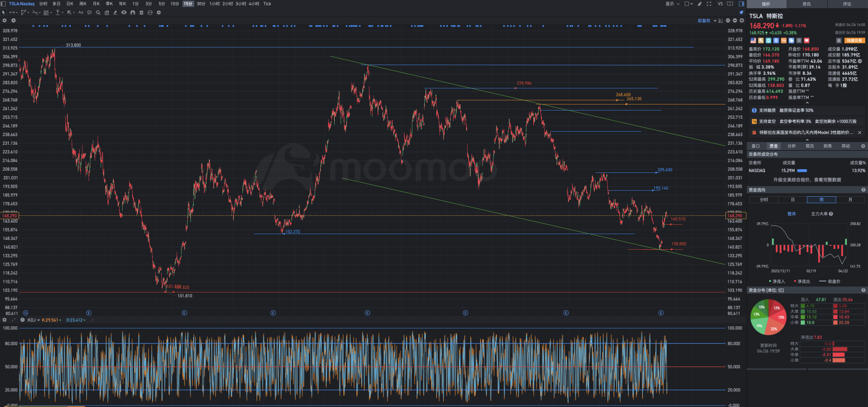Enter fullscreen chart mode
Viewport: 868px width, 407px height.
pos(709,4)
